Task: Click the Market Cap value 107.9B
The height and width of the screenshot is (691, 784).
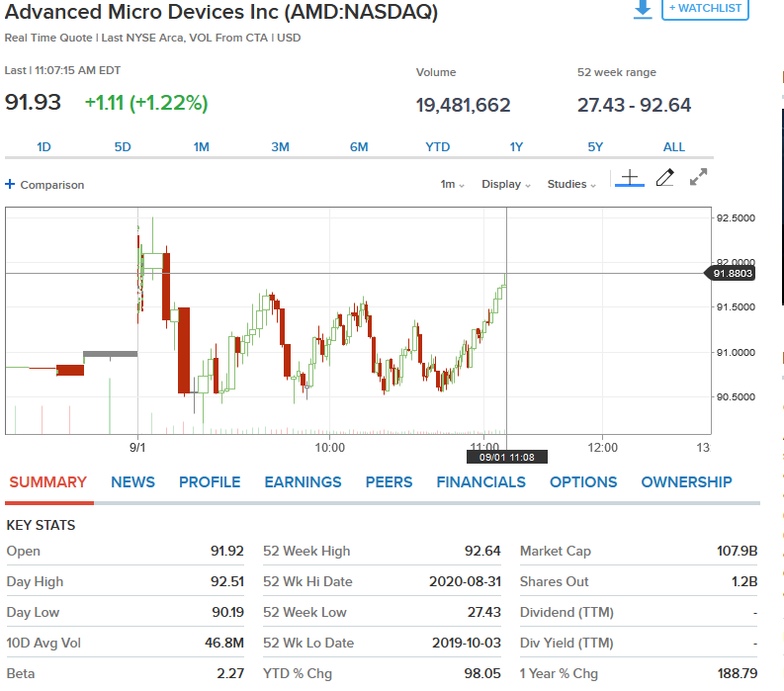Action: [737, 551]
